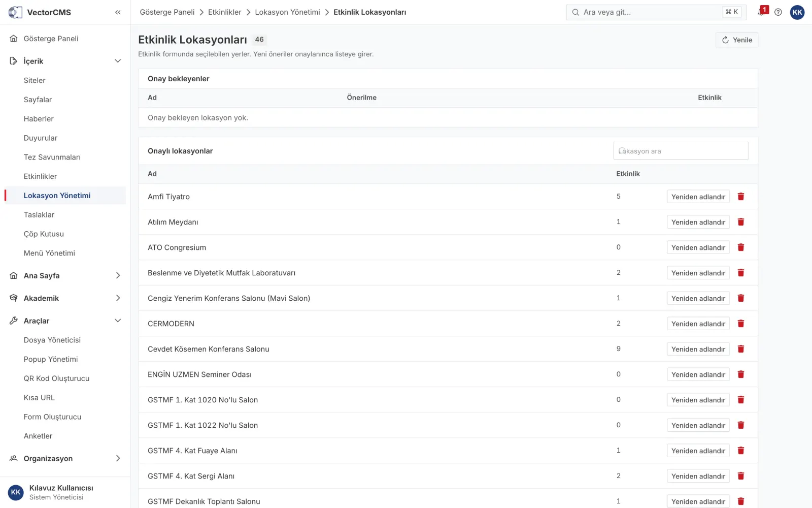Delete GSTMF 4. Kat Fuaye Alanı
The width and height of the screenshot is (812, 508).
coord(741,451)
